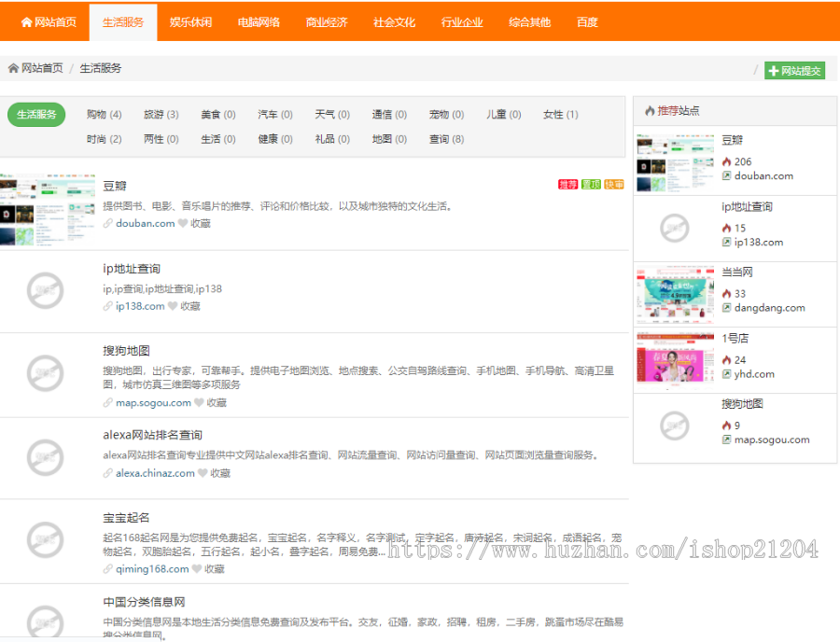The image size is (840, 642).
Task: Filter by 查询 (8) category
Action: click(x=446, y=139)
